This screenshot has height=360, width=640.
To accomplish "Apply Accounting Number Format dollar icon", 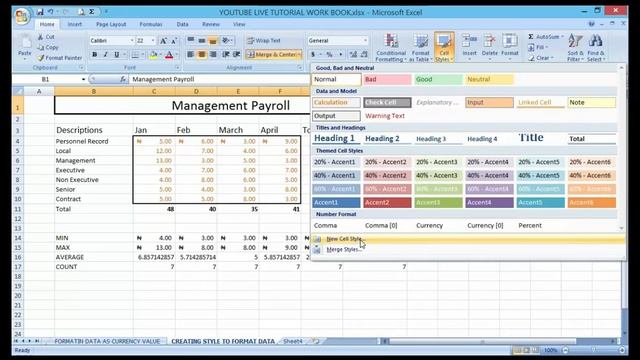I will [313, 54].
